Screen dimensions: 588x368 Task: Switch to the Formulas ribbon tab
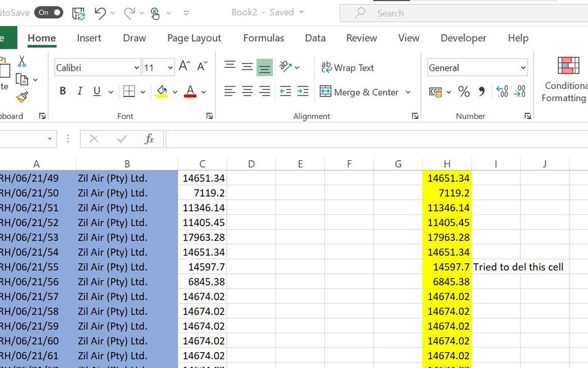tap(263, 38)
